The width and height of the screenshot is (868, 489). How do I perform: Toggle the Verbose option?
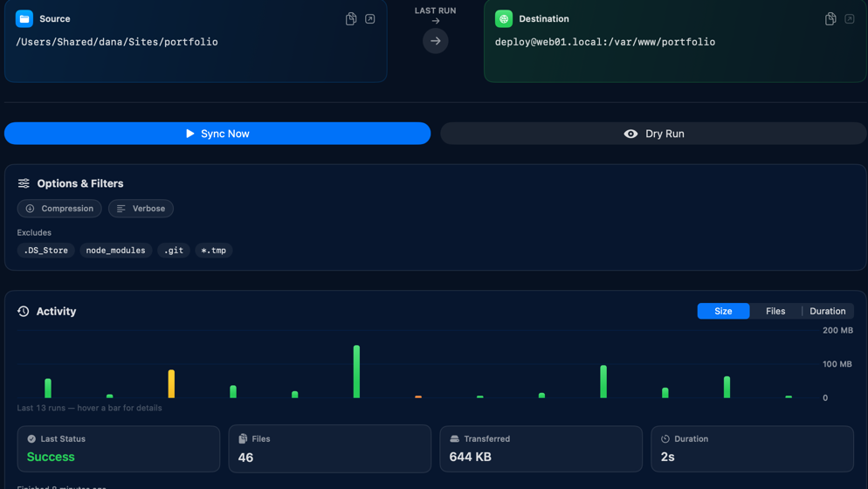(x=141, y=208)
